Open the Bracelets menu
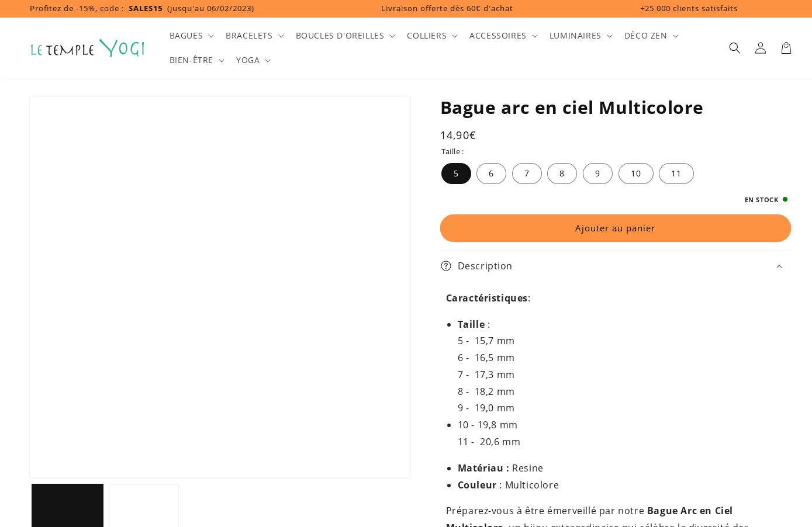 click(254, 36)
